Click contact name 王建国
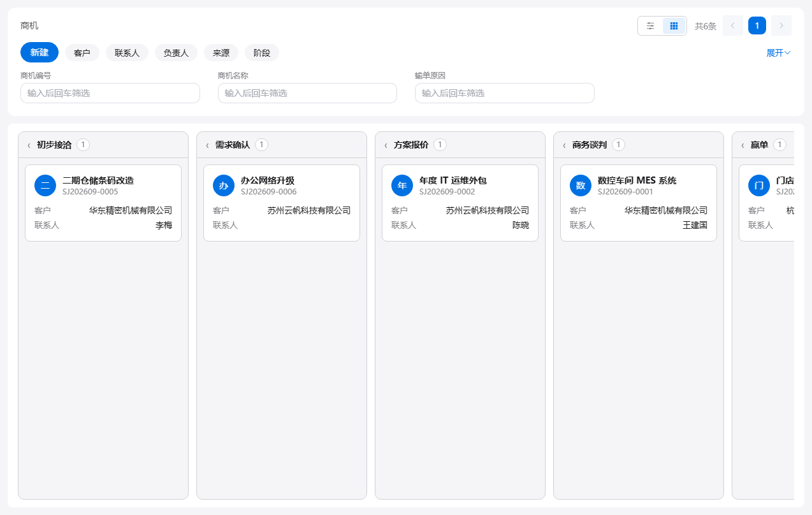The width and height of the screenshot is (812, 515). pos(695,225)
